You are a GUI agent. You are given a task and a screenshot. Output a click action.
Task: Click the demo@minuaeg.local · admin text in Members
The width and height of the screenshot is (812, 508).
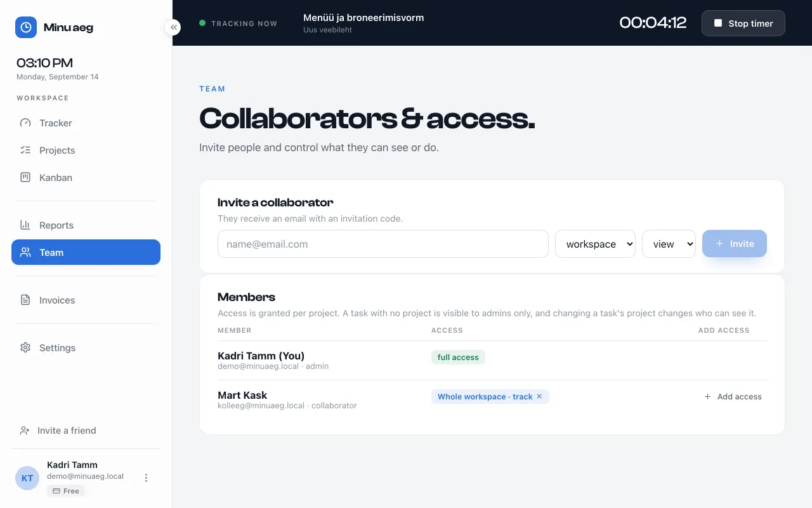[273, 366]
